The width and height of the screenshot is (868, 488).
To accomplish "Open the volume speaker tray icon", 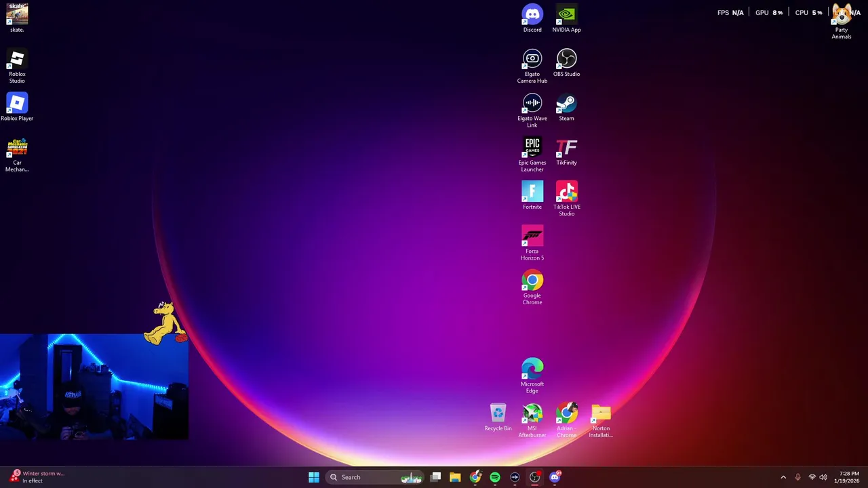I will point(823,477).
